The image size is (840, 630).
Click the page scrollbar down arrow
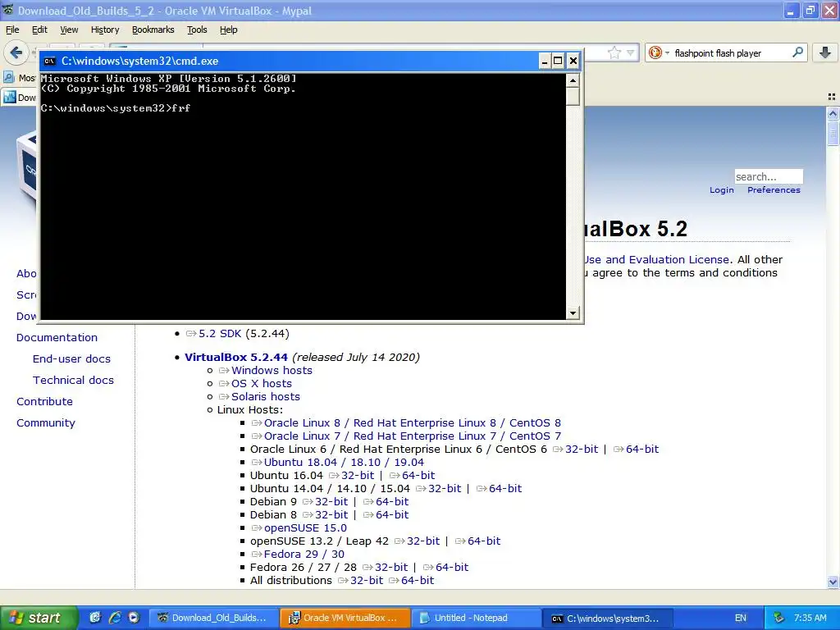click(x=833, y=582)
